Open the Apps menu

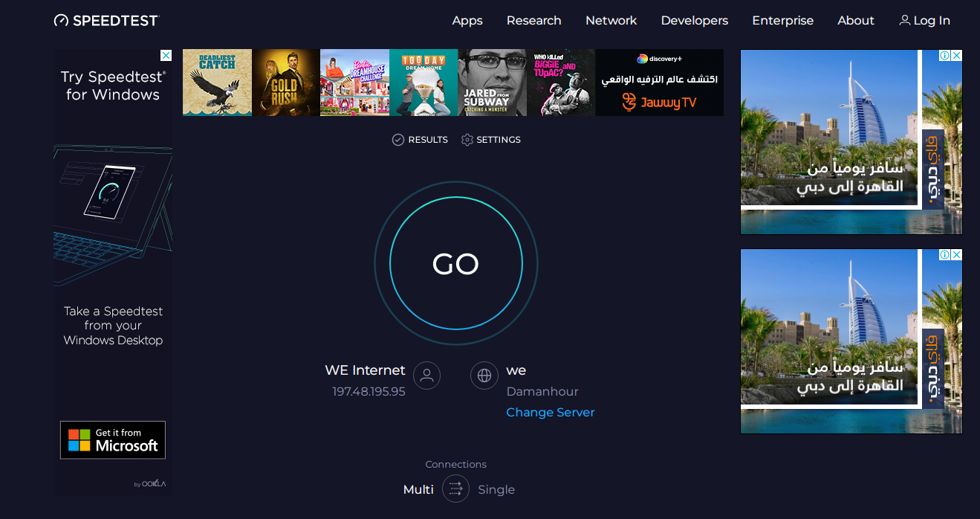(467, 21)
